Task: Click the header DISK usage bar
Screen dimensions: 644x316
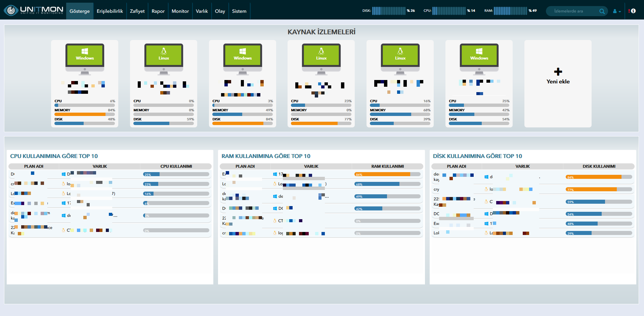Action: click(389, 11)
